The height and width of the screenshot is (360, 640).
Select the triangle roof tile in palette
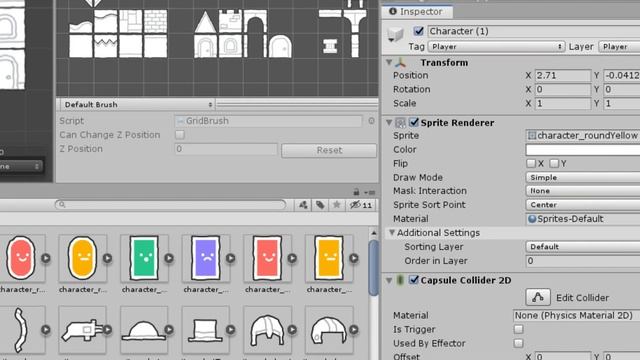[x=205, y=22]
